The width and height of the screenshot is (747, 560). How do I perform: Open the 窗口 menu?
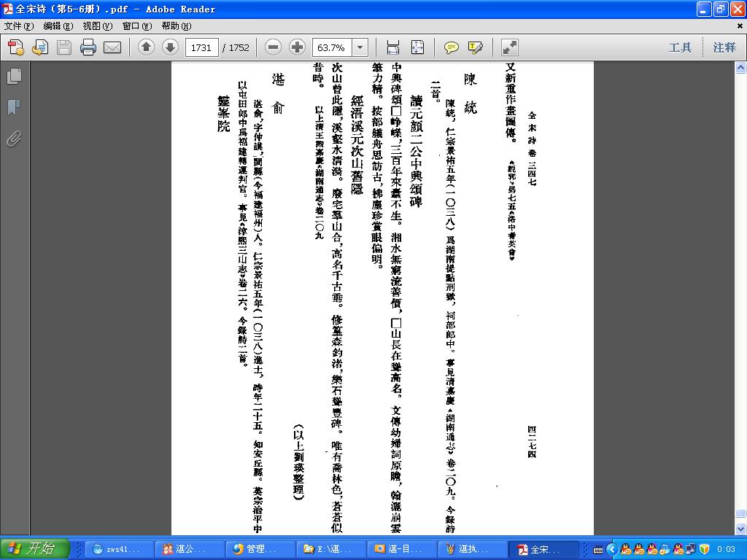137,26
